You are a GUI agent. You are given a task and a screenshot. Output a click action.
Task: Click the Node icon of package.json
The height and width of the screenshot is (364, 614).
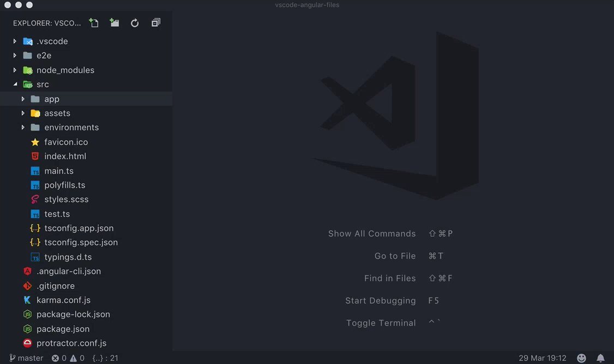coord(27,329)
